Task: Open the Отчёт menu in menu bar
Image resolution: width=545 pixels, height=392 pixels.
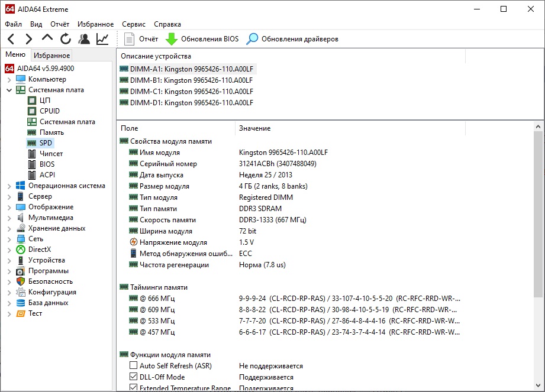Action: (x=60, y=24)
